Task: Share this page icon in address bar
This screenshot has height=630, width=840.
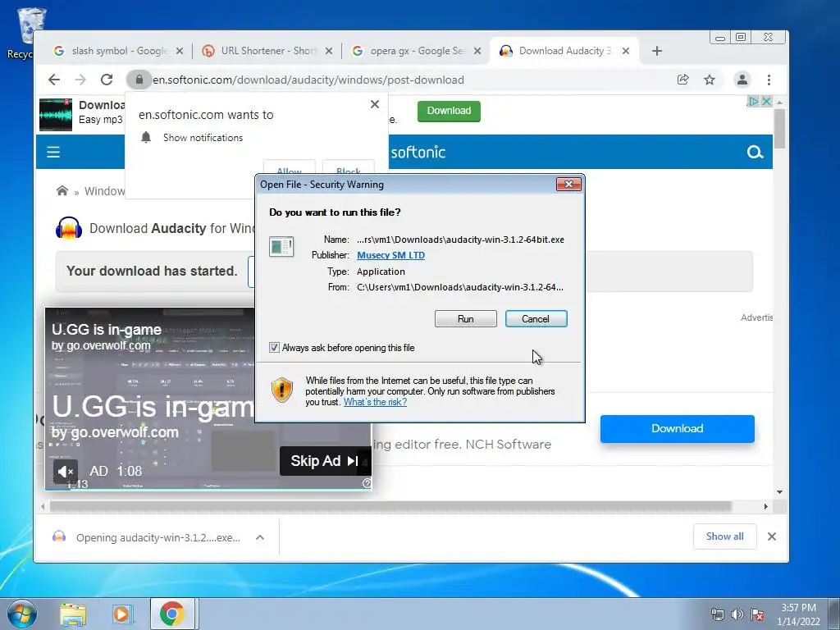Action: (683, 80)
